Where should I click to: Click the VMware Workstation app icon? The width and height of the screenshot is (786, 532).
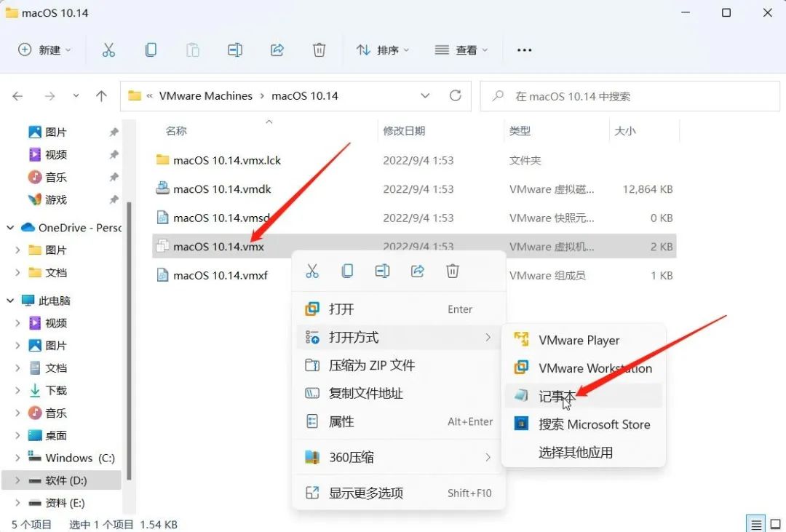coord(521,368)
